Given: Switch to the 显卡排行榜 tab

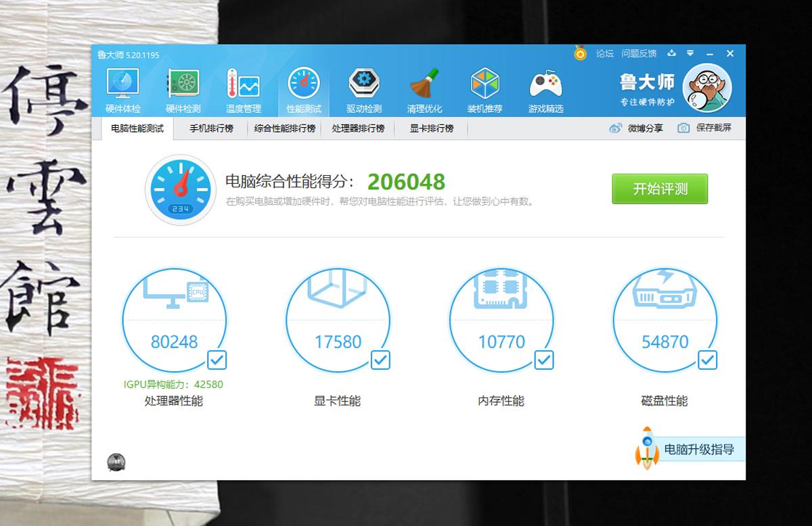Looking at the screenshot, I should (432, 128).
